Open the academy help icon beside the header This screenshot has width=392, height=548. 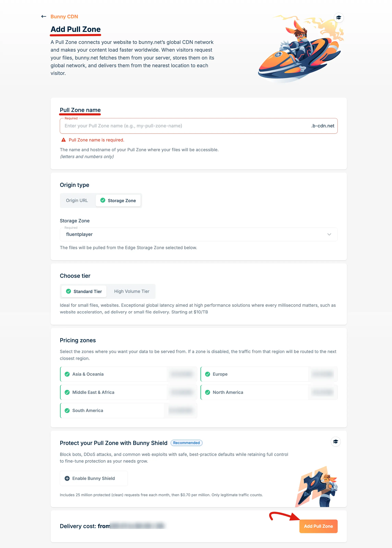(339, 18)
